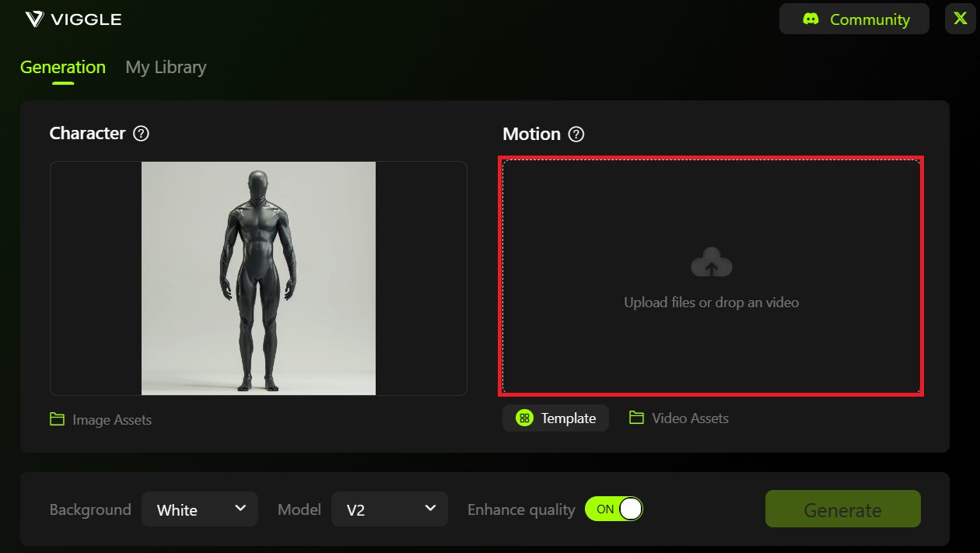This screenshot has width=980, height=553.
Task: Click the green Template grid icon
Action: (x=524, y=418)
